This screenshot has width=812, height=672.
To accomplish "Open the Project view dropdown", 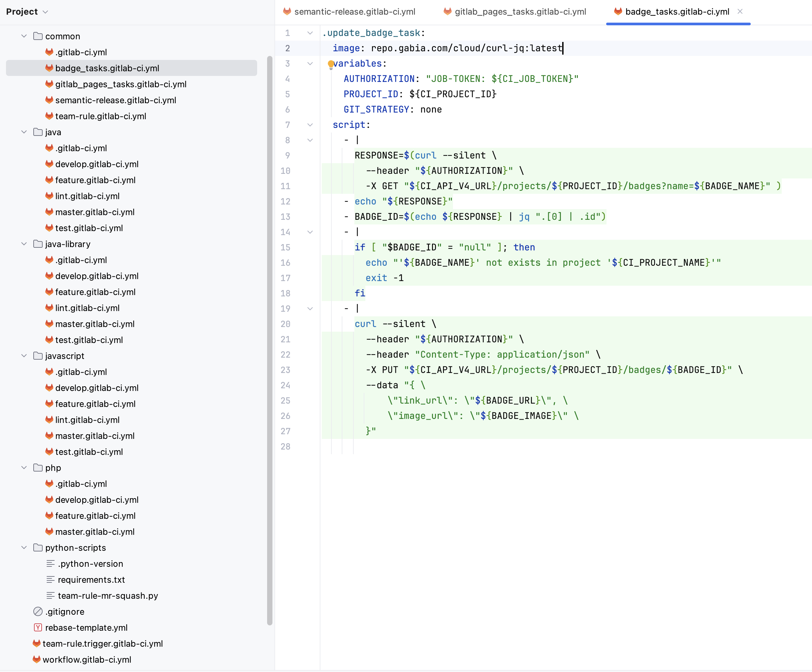I will 45,12.
